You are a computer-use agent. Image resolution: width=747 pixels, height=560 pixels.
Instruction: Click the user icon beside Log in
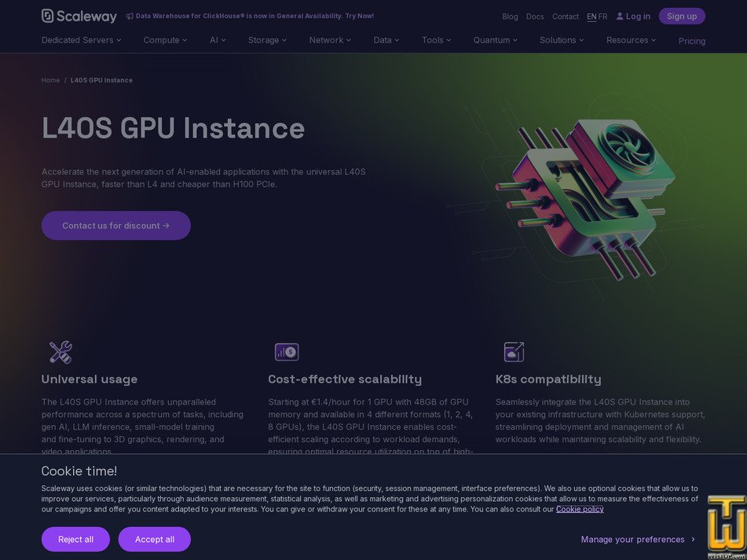pyautogui.click(x=620, y=16)
